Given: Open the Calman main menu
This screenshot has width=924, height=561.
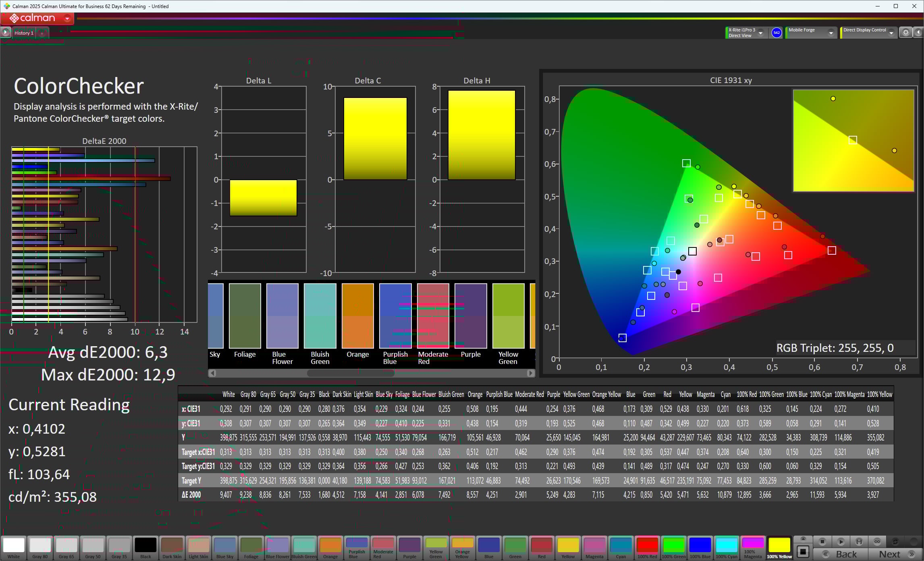Looking at the screenshot, I should tap(67, 18).
